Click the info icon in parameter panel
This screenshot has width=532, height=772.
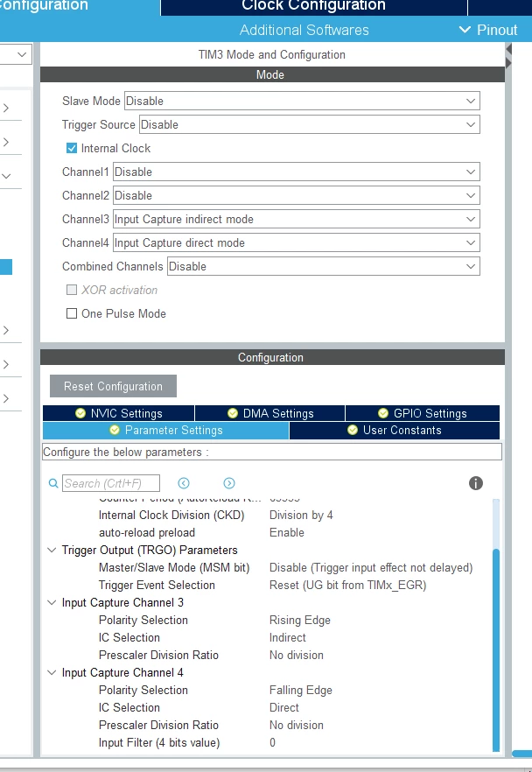point(475,483)
